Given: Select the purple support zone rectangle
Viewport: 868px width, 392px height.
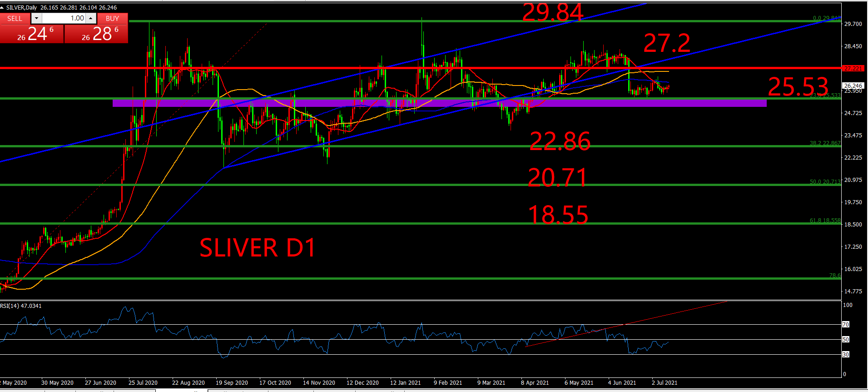Looking at the screenshot, I should click(x=439, y=104).
